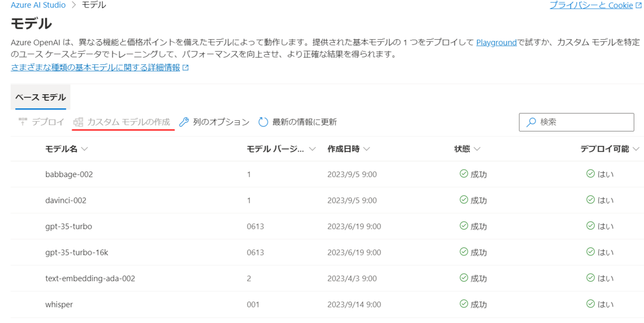Click the 2023/4/3 9:00 date cell
644x323 pixels.
[352, 278]
